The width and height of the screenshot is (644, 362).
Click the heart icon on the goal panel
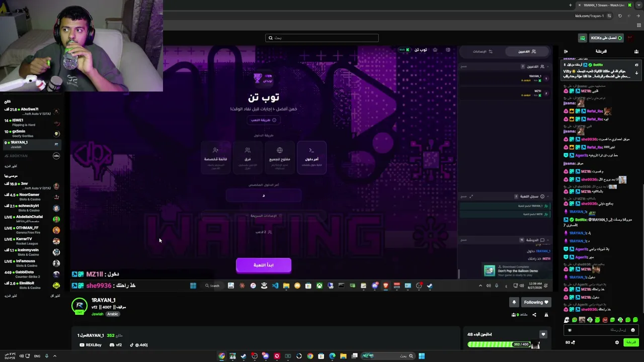click(x=543, y=334)
